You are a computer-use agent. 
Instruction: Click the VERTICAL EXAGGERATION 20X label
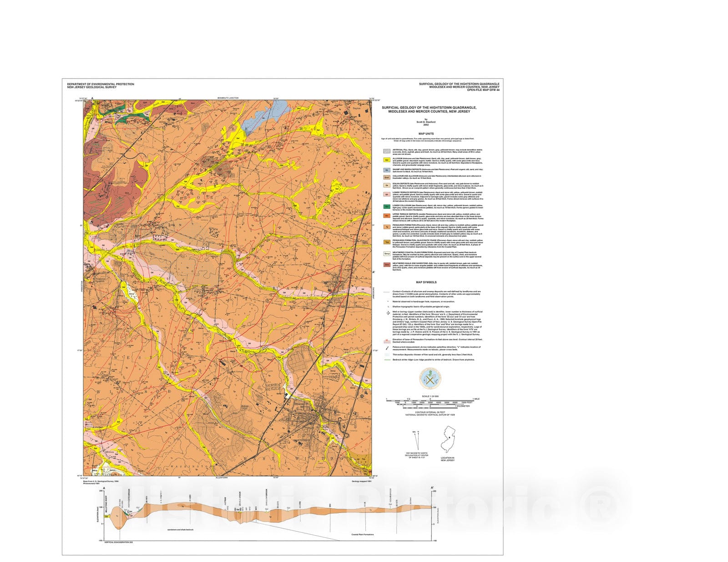(118, 542)
